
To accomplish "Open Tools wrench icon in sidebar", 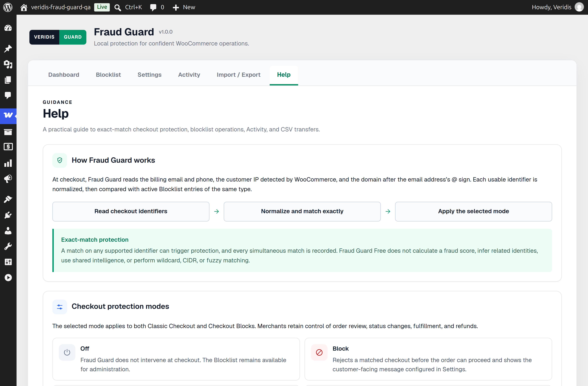I will (8, 246).
